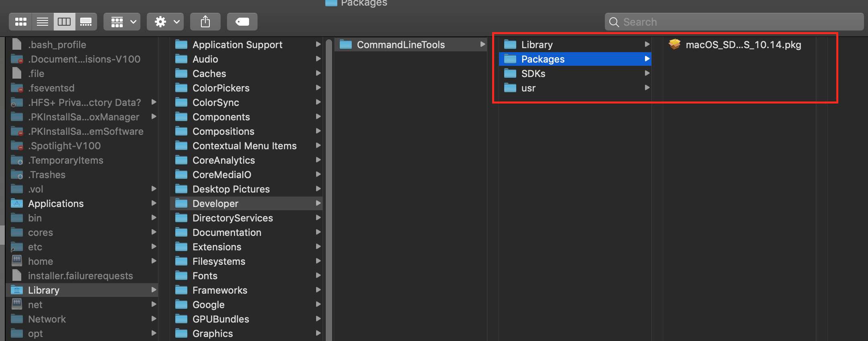Select the .bash_profile file icon
The image size is (868, 341).
[17, 45]
